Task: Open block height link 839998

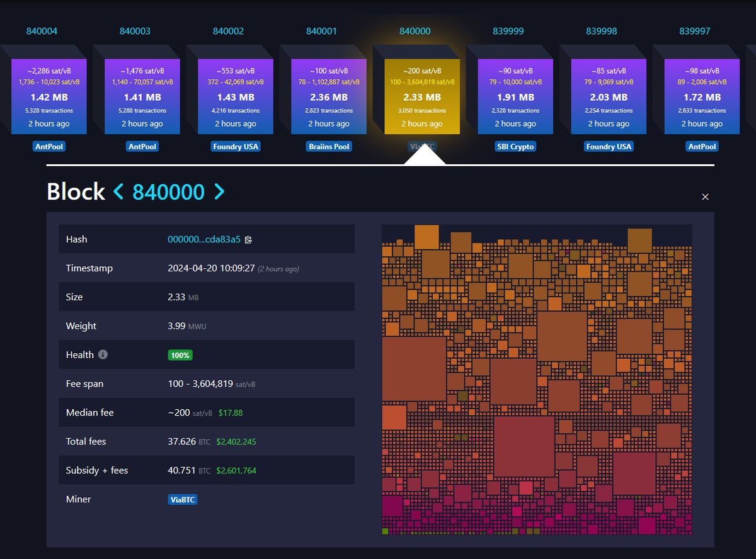Action: tap(602, 31)
